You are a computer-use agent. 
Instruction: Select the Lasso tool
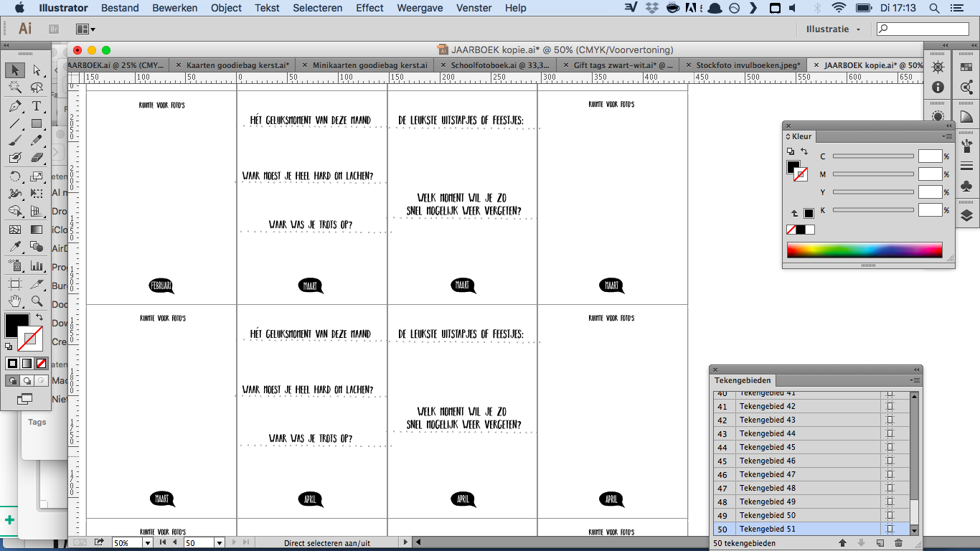click(37, 88)
